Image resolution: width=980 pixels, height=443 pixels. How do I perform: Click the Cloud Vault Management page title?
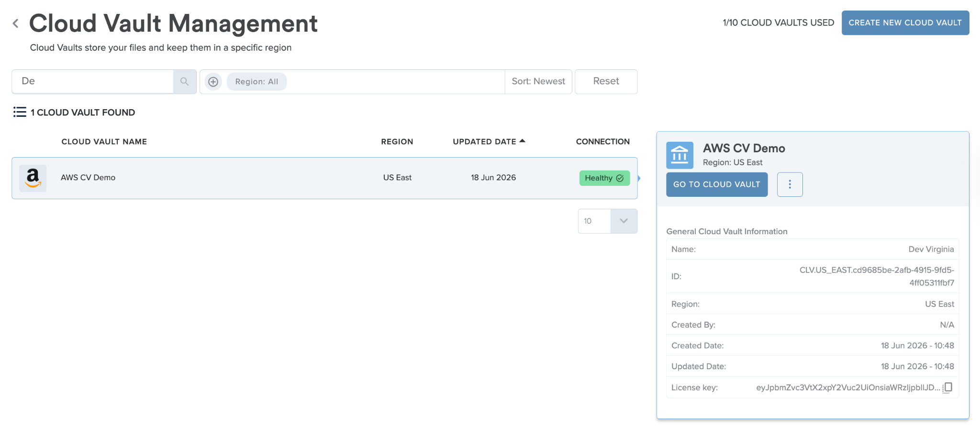click(173, 23)
